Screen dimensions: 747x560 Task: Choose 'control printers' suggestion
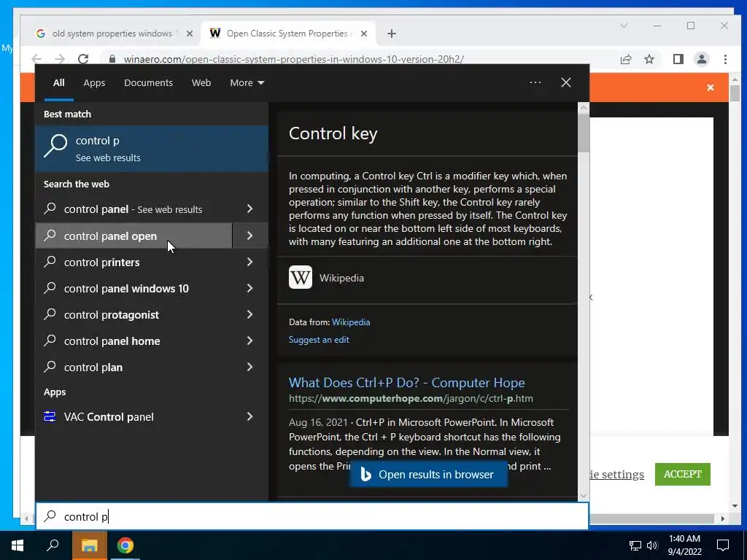click(134, 262)
